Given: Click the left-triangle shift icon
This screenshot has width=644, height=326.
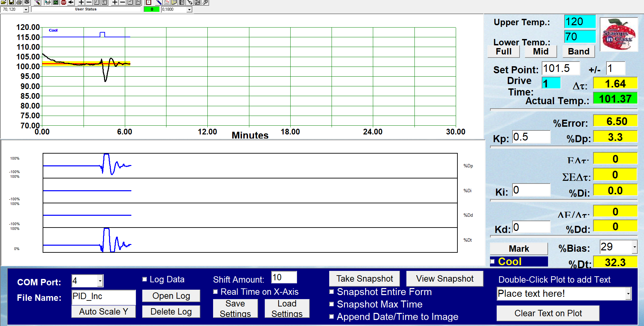Looking at the screenshot, I should pyautogui.click(x=130, y=2).
